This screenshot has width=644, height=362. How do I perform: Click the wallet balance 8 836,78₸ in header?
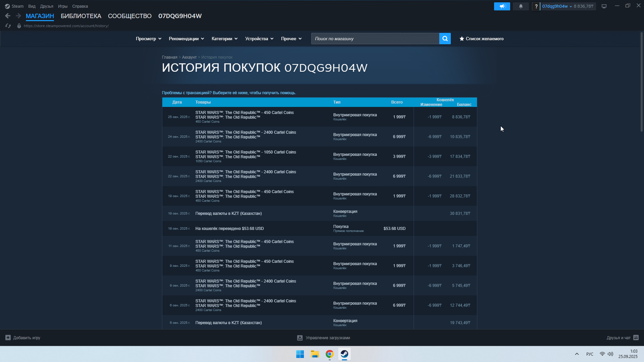click(584, 6)
